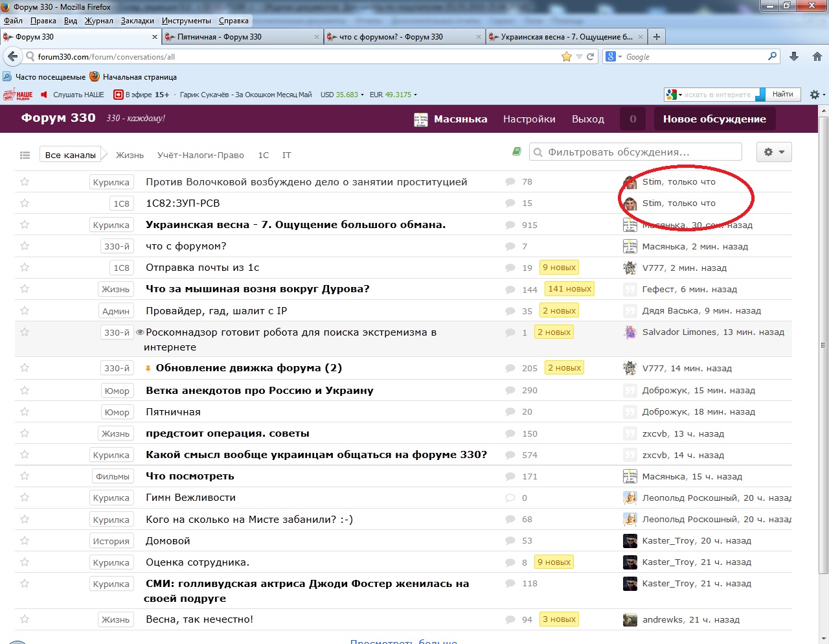The image size is (829, 644).
Task: Click the green feed icon near filter box
Action: coord(517,152)
